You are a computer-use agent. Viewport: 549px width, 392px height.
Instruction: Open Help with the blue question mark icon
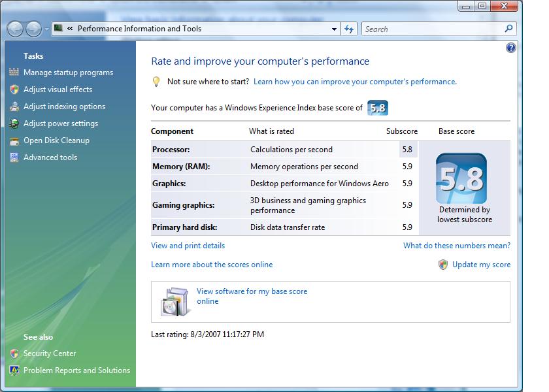click(511, 48)
